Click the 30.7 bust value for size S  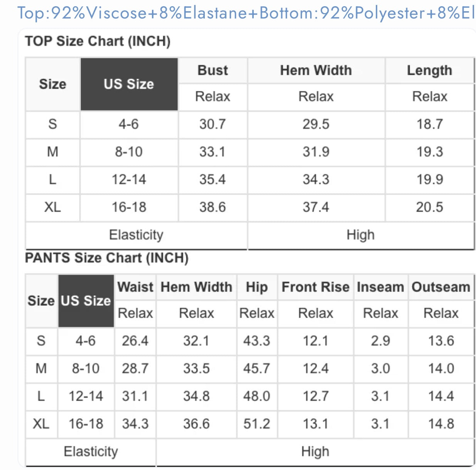[213, 124]
